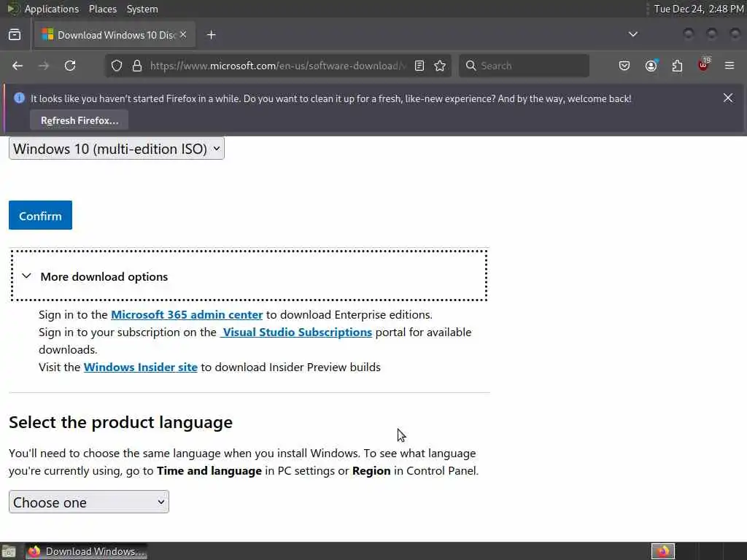
Task: Click the padlock site security icon
Action: click(137, 66)
